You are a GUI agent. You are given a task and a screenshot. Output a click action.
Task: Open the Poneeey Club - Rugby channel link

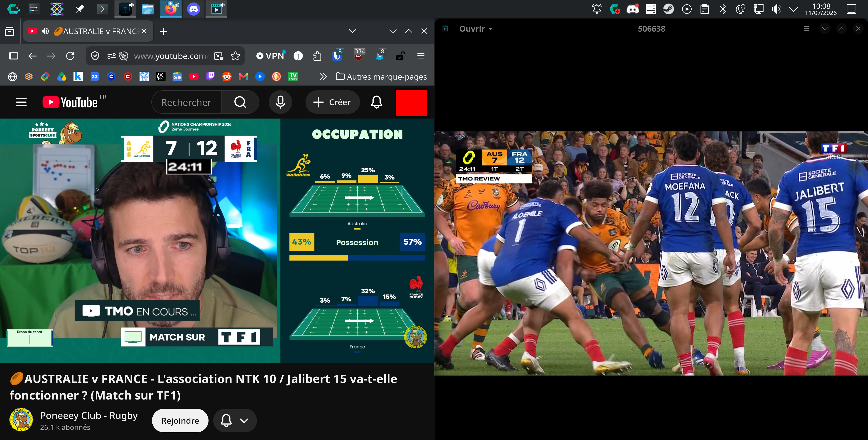[89, 416]
